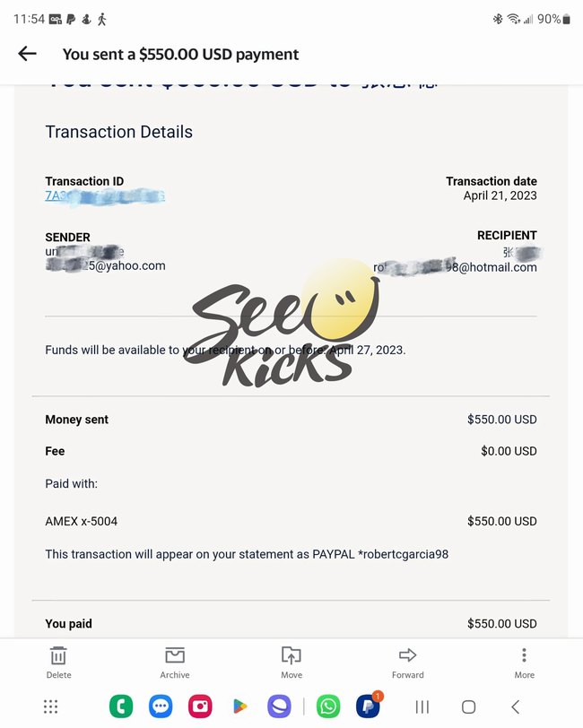Open the Camera app in taskbar
The width and height of the screenshot is (583, 728).
pos(200,706)
